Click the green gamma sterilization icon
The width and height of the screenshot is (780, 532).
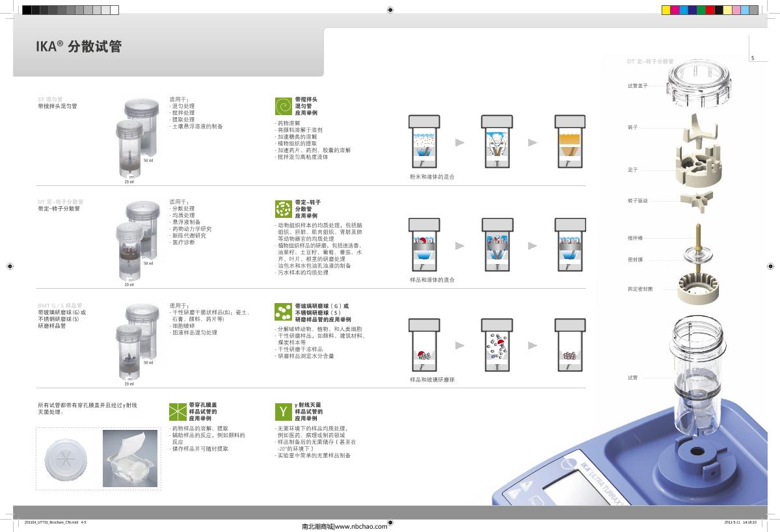click(x=283, y=412)
